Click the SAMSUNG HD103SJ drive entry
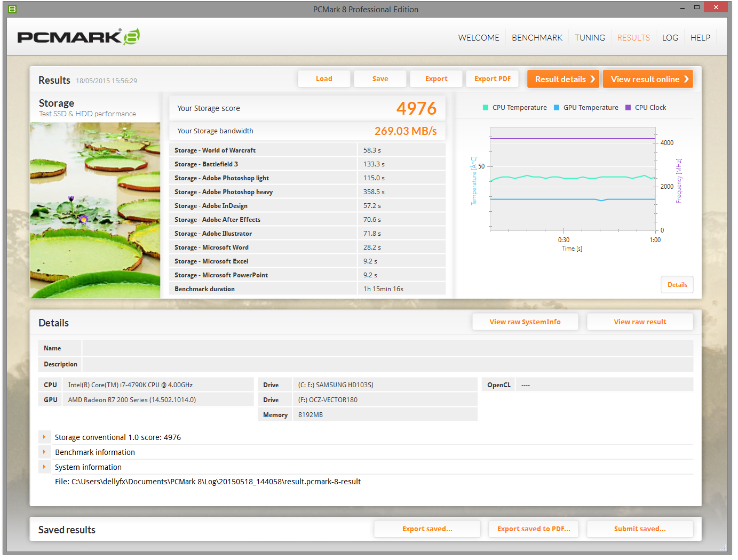Image resolution: width=738 pixels, height=560 pixels. click(x=336, y=385)
